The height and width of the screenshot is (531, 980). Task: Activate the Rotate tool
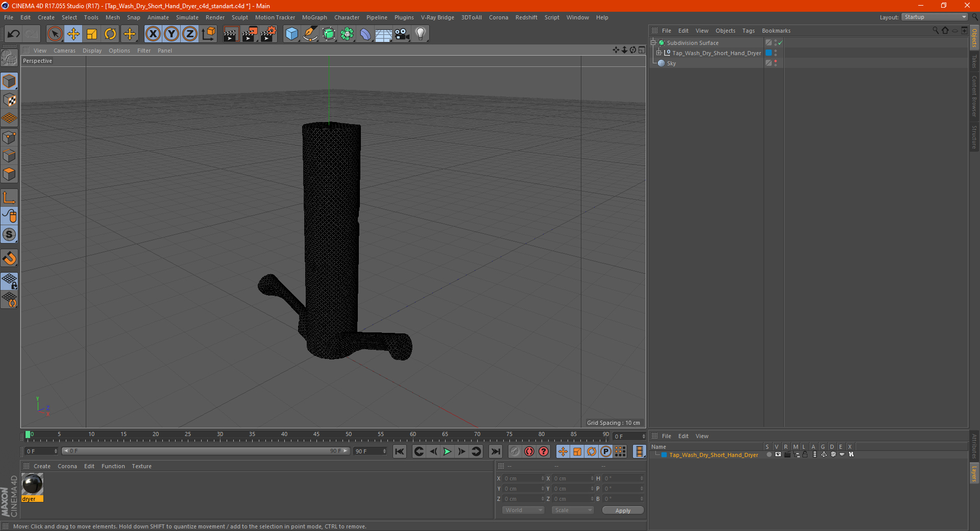[x=110, y=34]
